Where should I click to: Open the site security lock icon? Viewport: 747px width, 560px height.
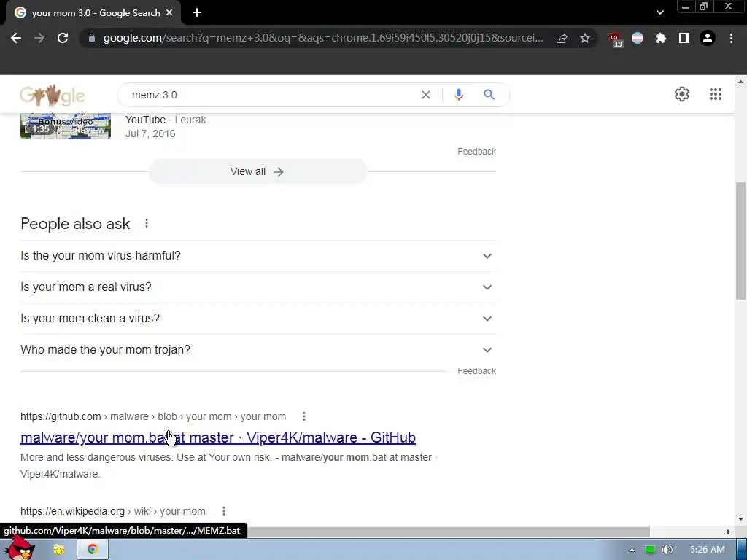pos(92,38)
